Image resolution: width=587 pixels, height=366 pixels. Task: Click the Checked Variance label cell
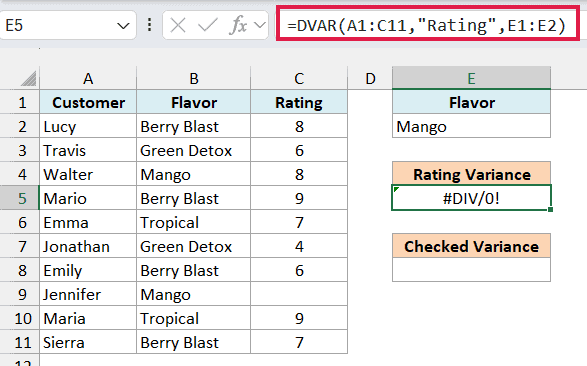[x=471, y=246]
